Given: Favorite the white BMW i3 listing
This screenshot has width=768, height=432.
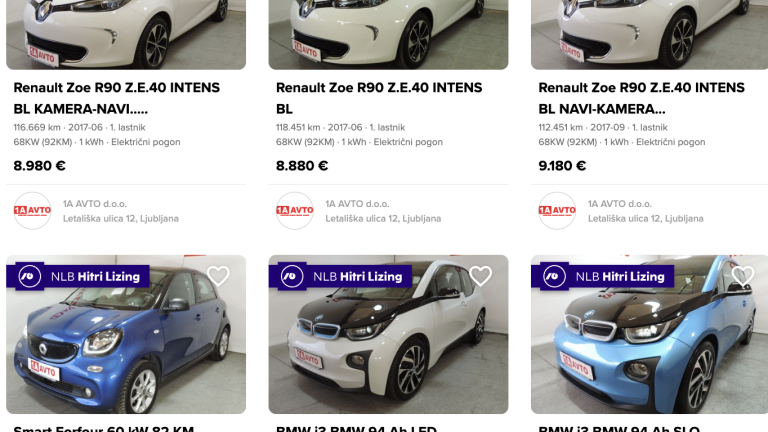Looking at the screenshot, I should (x=480, y=276).
